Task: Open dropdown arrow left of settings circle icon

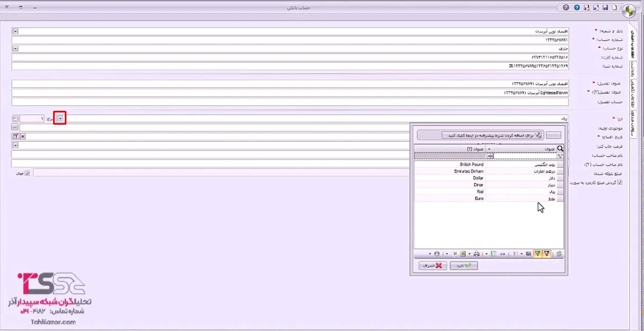Action: click(430, 254)
